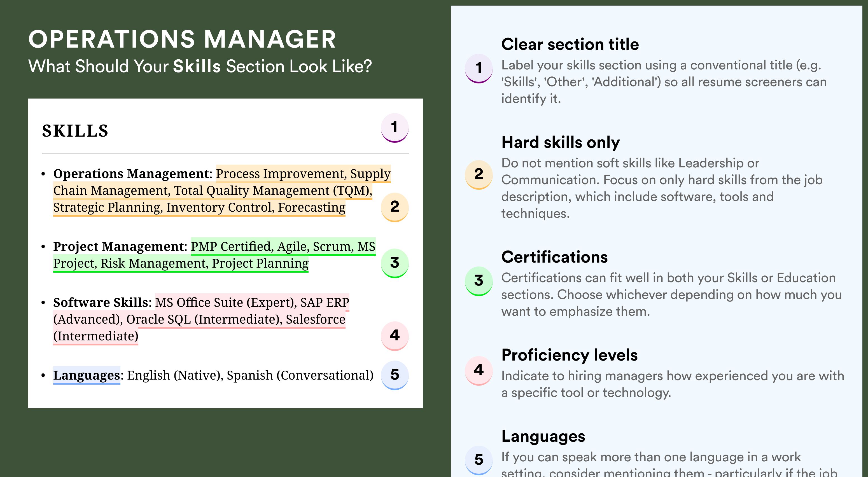This screenshot has width=868, height=477.
Task: Click the green number 3 badge in resume
Action: point(395,263)
